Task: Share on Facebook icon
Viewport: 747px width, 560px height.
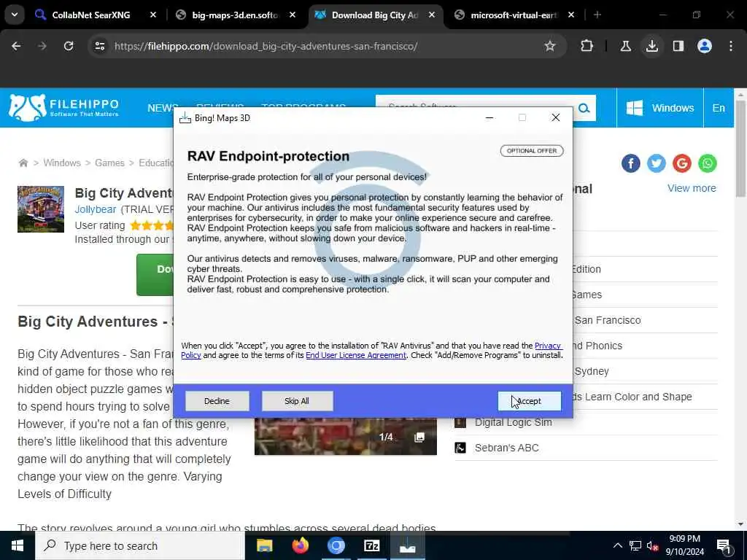Action: 631,163
